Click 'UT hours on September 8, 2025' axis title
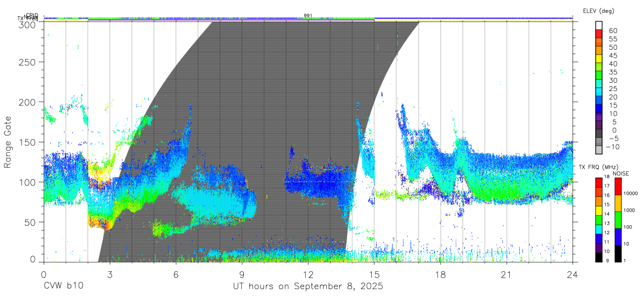The width and height of the screenshot is (644, 297). [308, 287]
